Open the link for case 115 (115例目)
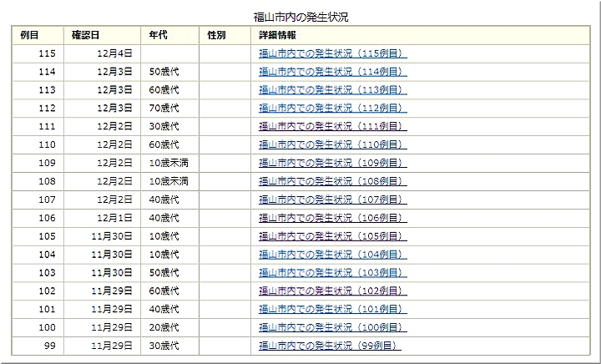The image size is (601, 364). (x=332, y=53)
